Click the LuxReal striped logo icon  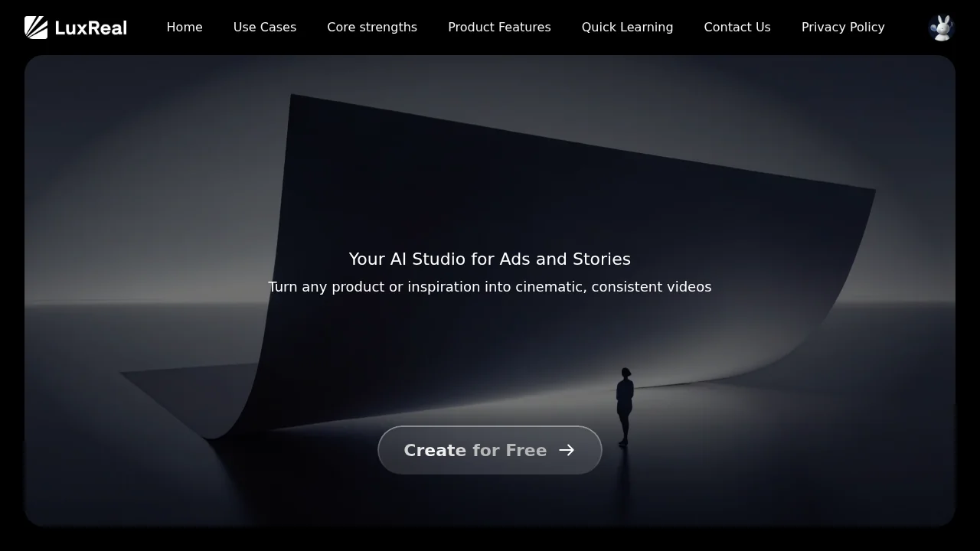(x=36, y=28)
